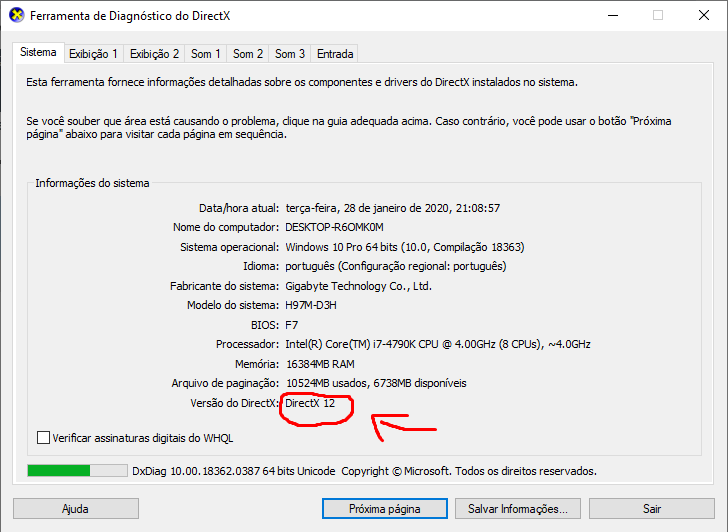Click 'DxDiag 10.00.18362.0387 64 bits Unicode' text
The image size is (728, 532).
click(234, 471)
